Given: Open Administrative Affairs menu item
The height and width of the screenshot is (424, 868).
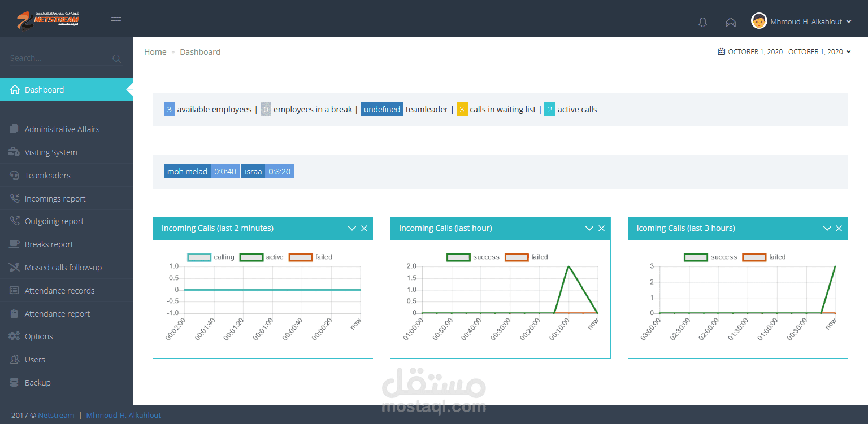Looking at the screenshot, I should [x=66, y=129].
